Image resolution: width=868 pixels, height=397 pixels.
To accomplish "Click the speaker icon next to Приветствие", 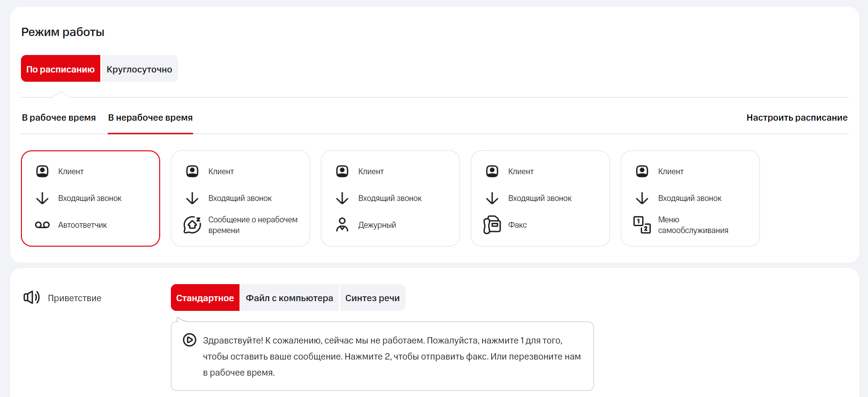I will click(32, 297).
